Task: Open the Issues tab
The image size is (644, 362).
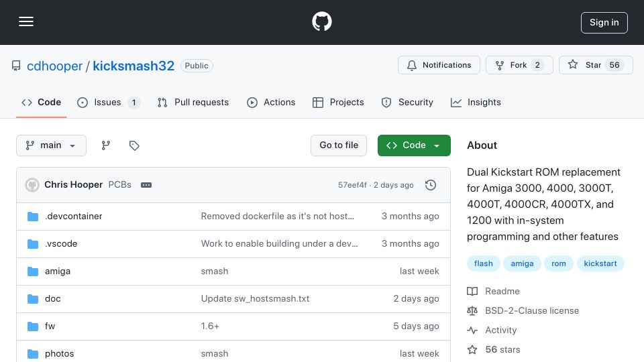Action: tap(109, 102)
